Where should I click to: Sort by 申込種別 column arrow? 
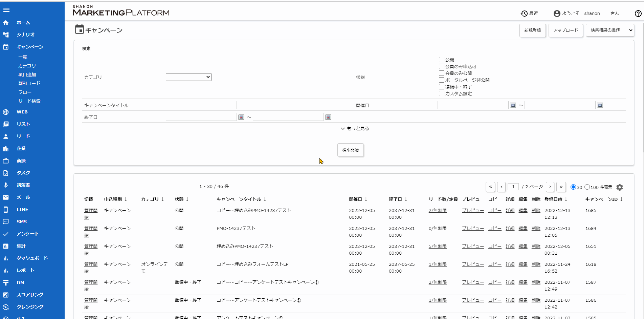126,199
